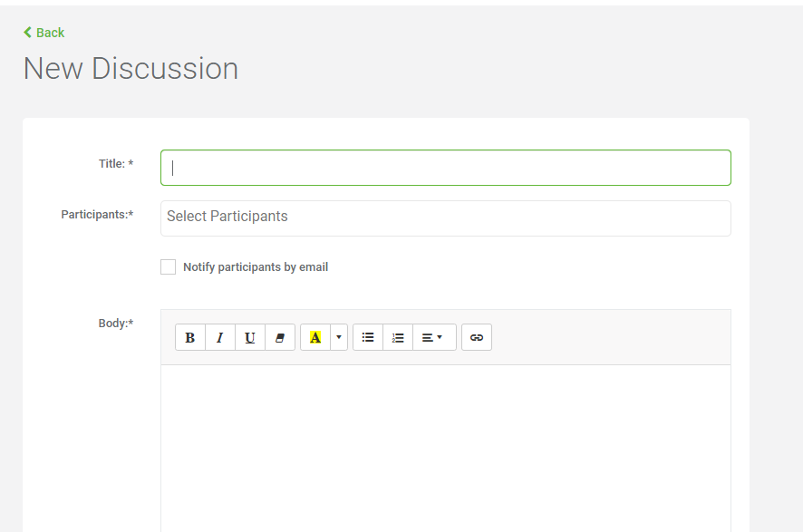This screenshot has height=532, width=803.
Task: Click the "Notify participants by email" label text
Action: pos(256,266)
